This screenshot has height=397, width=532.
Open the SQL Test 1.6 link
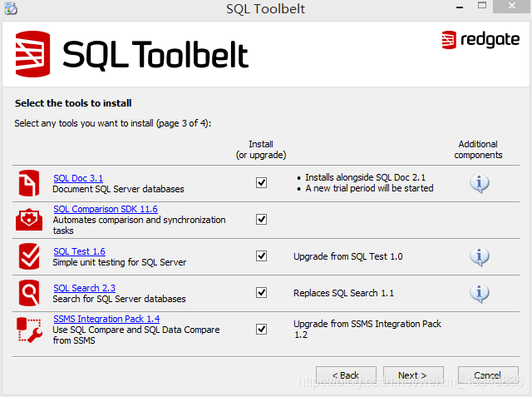[80, 251]
